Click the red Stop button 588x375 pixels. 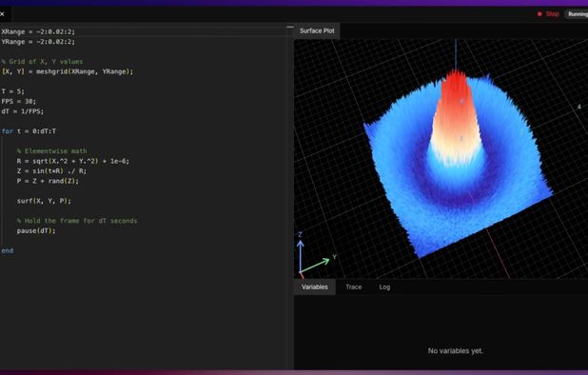548,14
